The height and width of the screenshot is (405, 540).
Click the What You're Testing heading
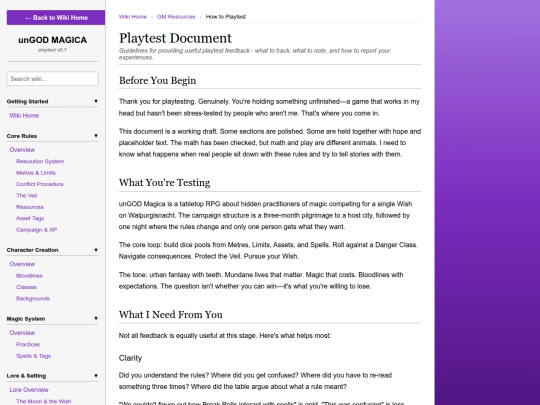(164, 182)
